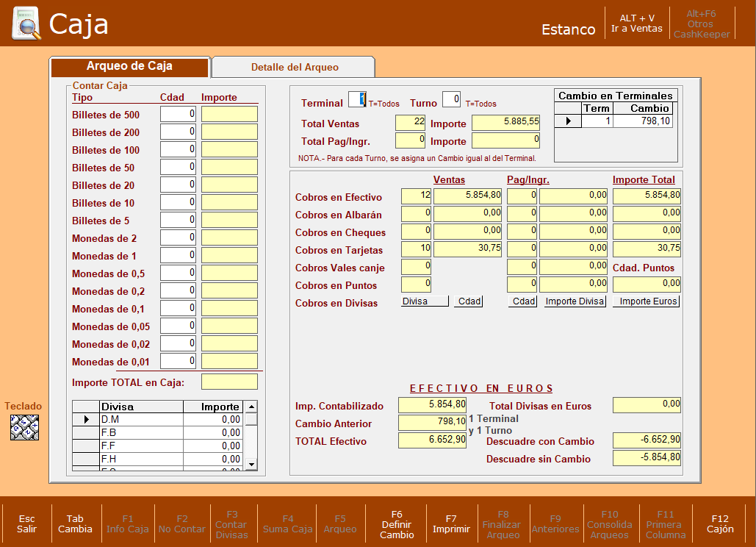This screenshot has height=547, width=756.
Task: Click Billetes de 500 quantity field
Action: coord(178,114)
